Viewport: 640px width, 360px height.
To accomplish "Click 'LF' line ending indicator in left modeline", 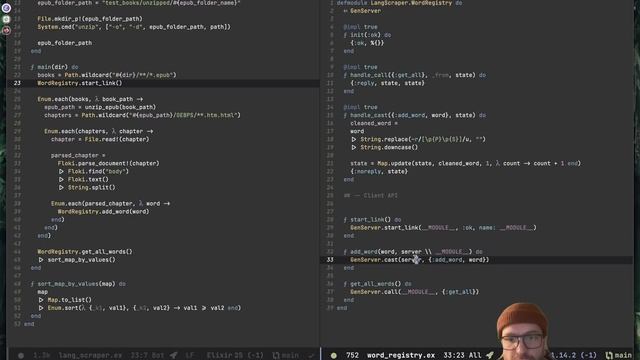I will tap(189, 356).
